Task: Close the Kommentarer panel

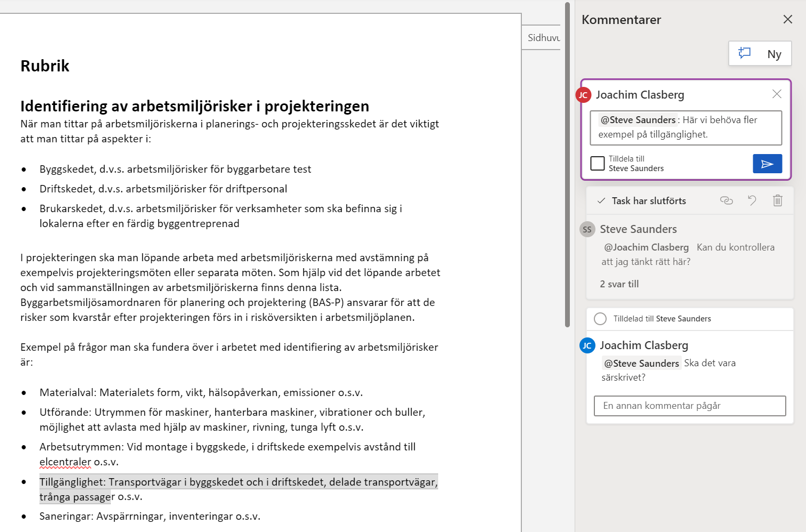Action: click(x=787, y=19)
